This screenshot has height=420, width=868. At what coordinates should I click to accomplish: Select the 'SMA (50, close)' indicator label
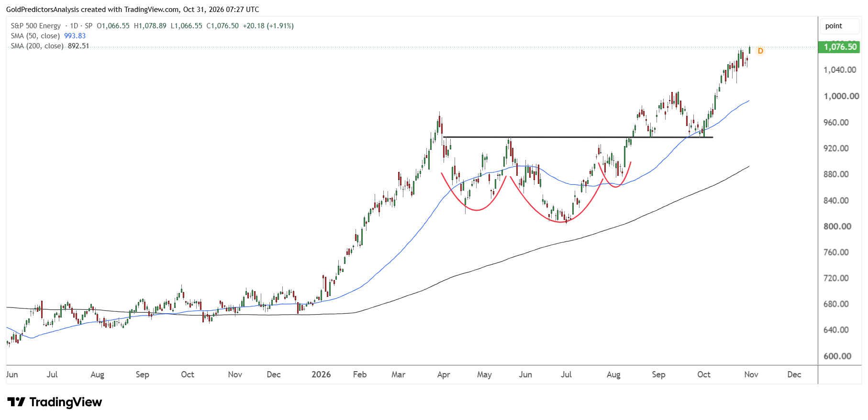point(35,36)
